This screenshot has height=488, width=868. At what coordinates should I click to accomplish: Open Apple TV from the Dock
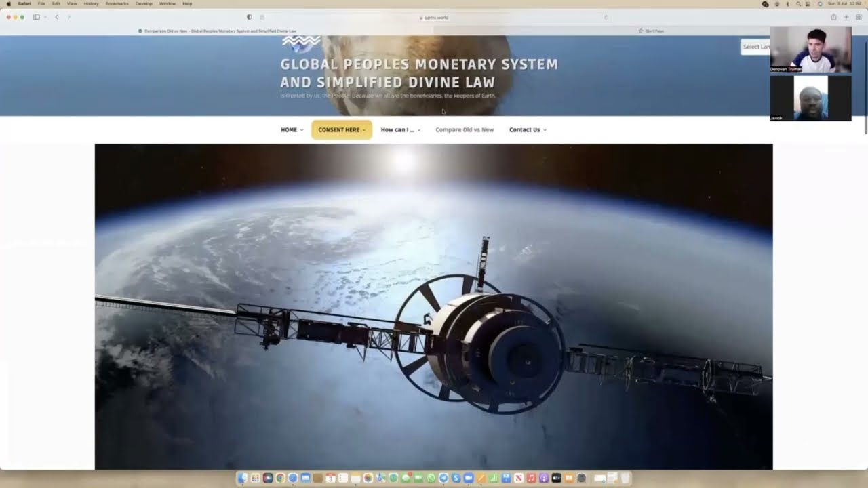coord(556,478)
